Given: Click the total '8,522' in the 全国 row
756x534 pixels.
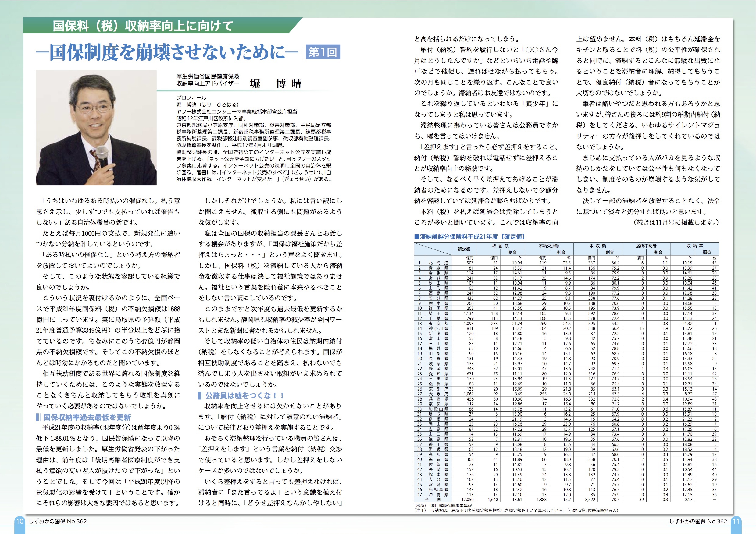Looking at the screenshot, I should pyautogui.click(x=590, y=500).
